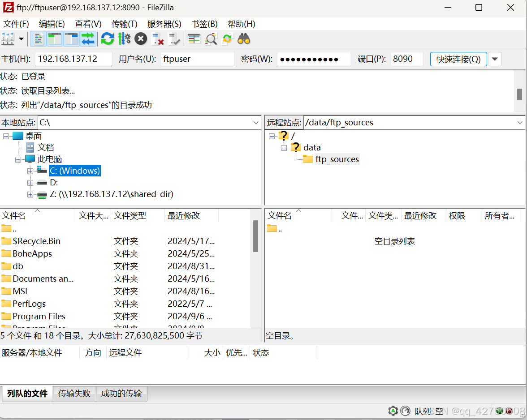Search for files with binoculars icon

(x=244, y=39)
